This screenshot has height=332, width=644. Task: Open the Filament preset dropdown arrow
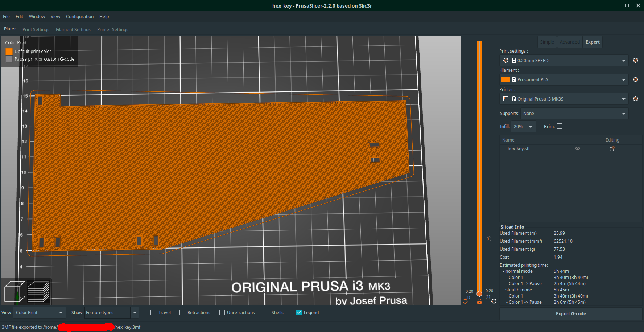[x=624, y=80]
